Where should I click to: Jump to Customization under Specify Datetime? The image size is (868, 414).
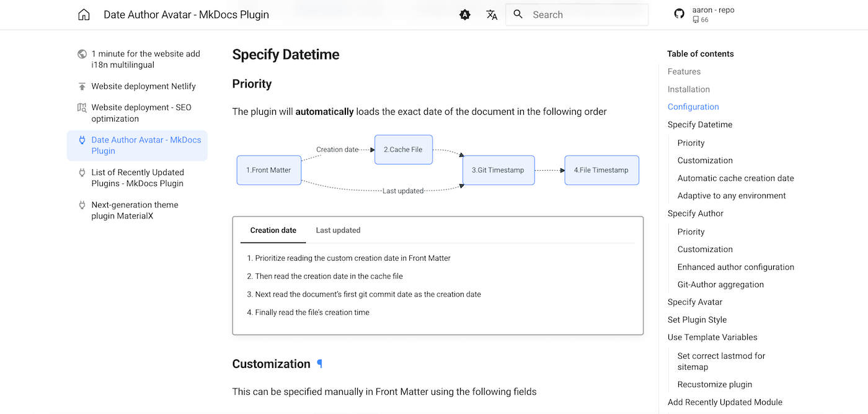coord(705,160)
